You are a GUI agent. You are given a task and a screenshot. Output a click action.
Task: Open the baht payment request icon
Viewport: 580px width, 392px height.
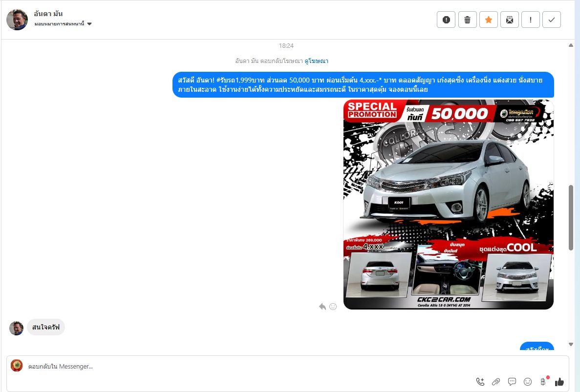(543, 382)
